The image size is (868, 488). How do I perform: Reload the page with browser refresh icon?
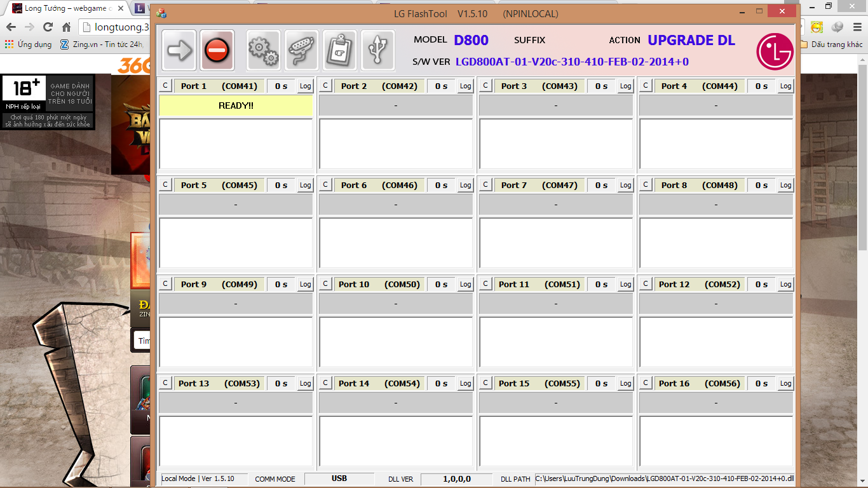coord(48,27)
